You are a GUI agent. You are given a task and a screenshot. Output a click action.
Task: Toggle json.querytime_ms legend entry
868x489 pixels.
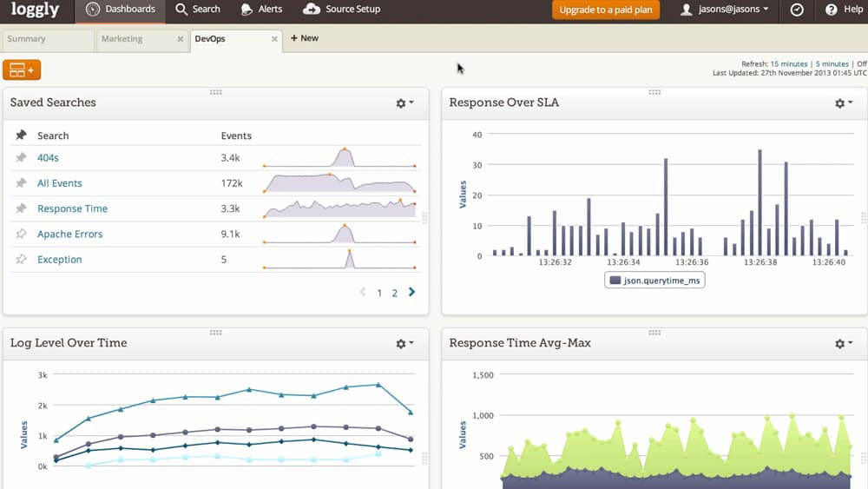pos(654,281)
